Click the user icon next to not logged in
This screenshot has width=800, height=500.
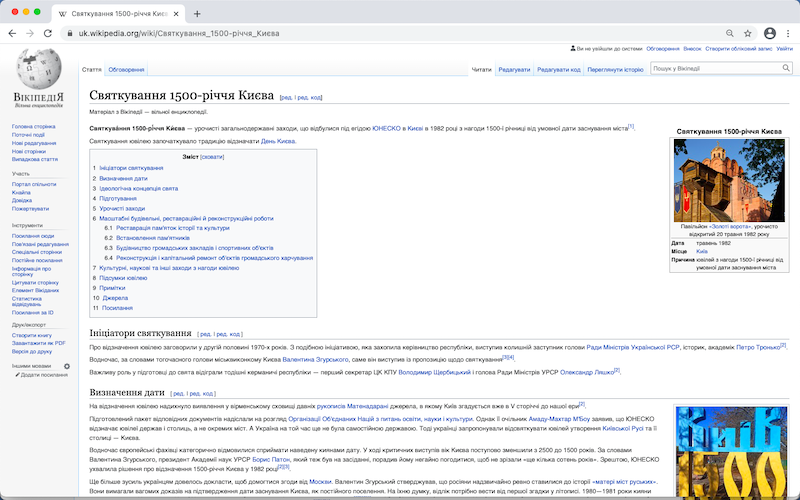[573, 48]
